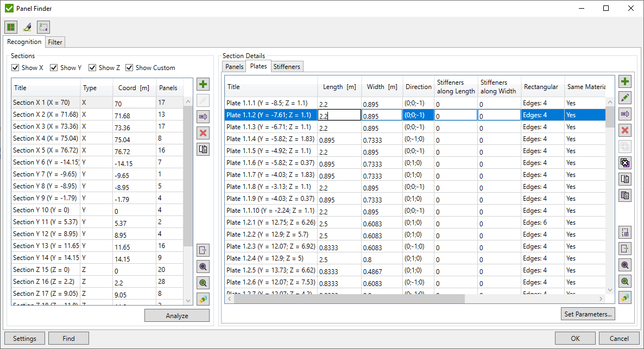Click the Analyze button
The image size is (644, 349).
(176, 315)
